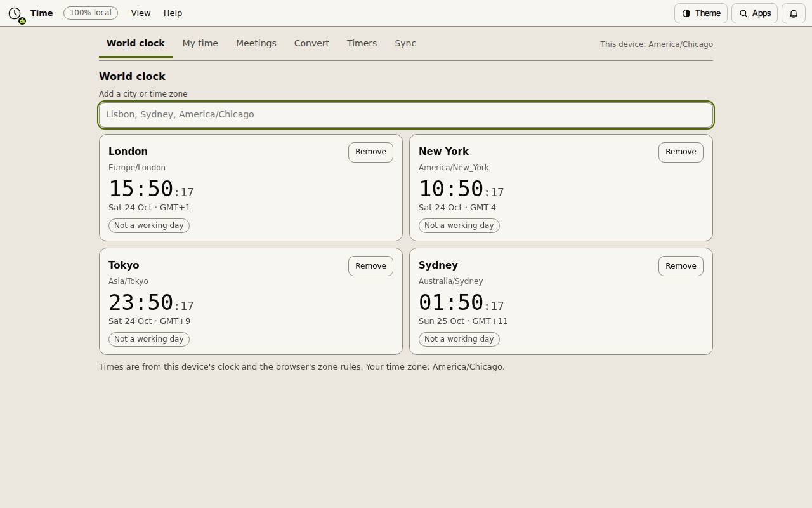812x508 pixels.
Task: Open the Convert tab
Action: (x=311, y=43)
